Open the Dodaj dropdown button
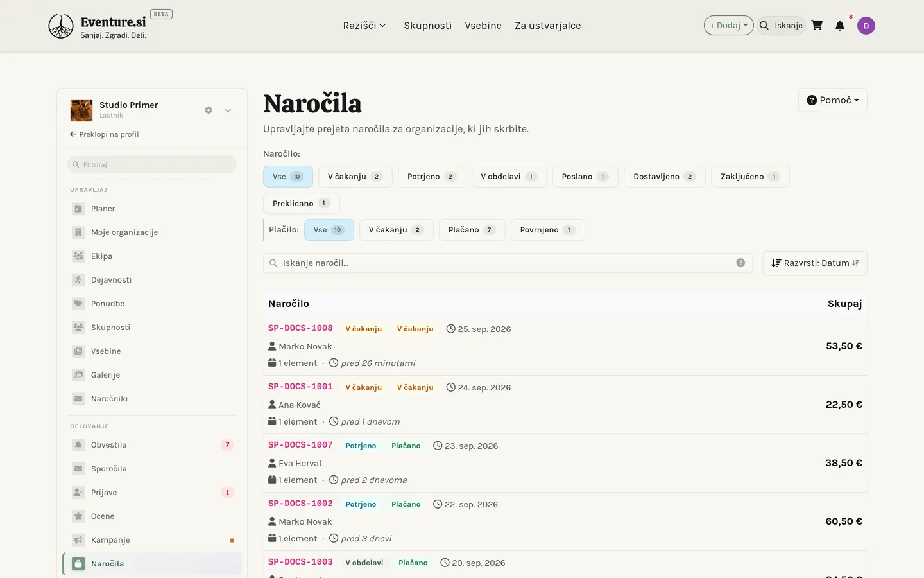The image size is (924, 578). tap(729, 26)
